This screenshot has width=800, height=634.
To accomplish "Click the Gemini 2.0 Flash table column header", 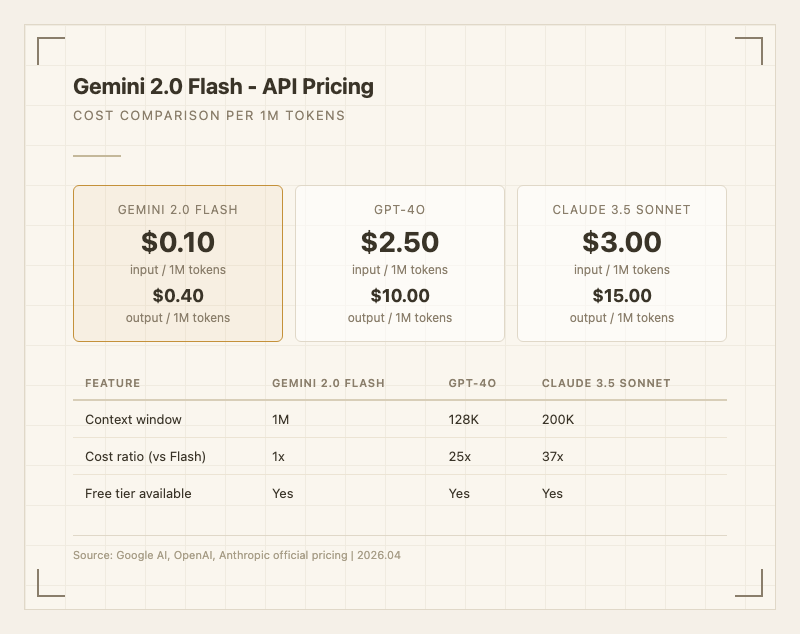I will (x=328, y=383).
